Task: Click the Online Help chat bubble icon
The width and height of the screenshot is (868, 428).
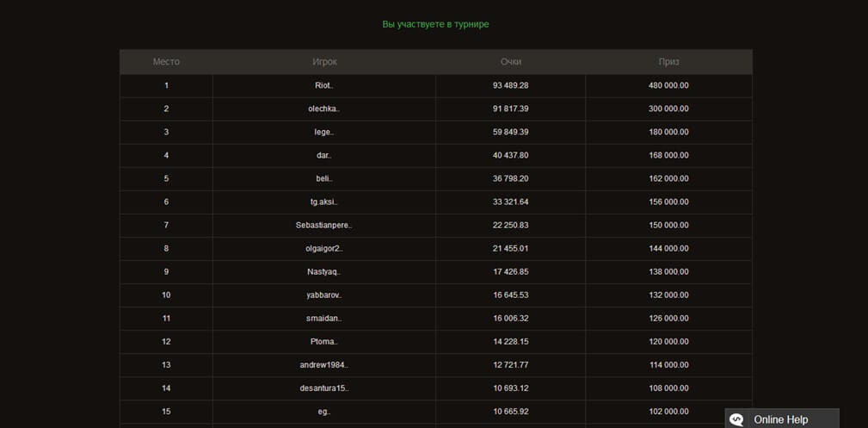Action: [736, 419]
